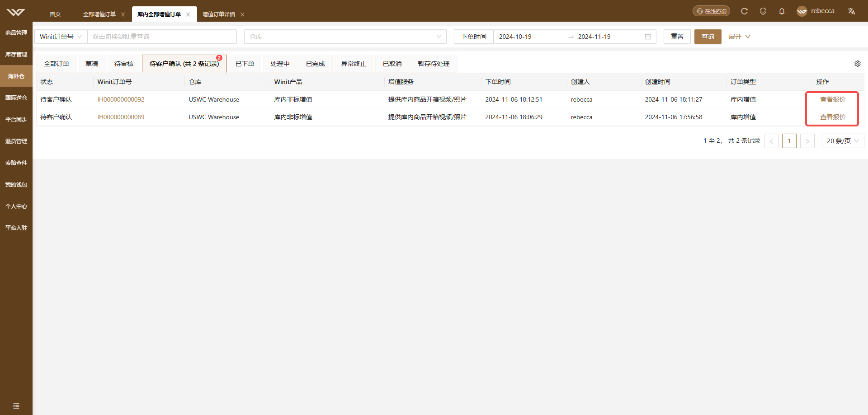The width and height of the screenshot is (868, 415).
Task: Open 我的钱包 in the sidebar
Action: 16,185
